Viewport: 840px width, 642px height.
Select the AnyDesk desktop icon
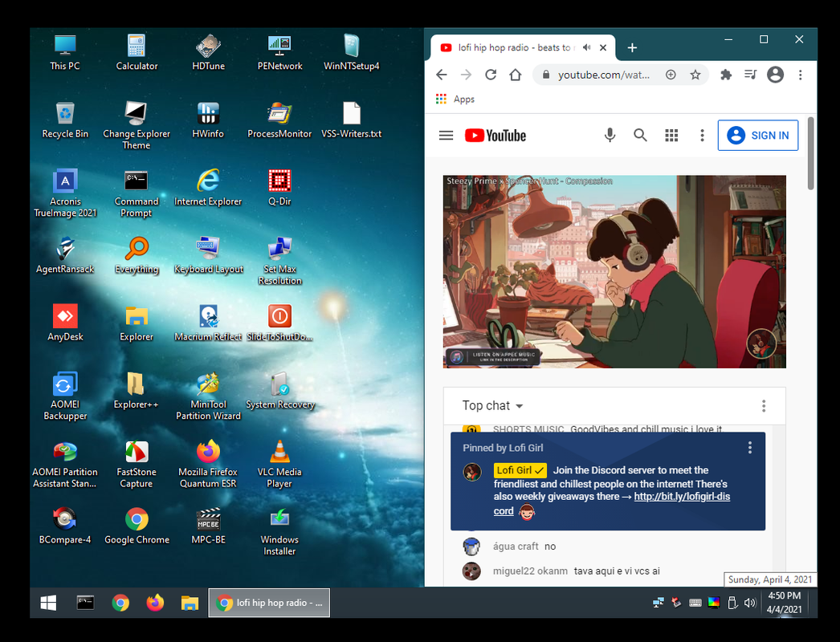(65, 323)
